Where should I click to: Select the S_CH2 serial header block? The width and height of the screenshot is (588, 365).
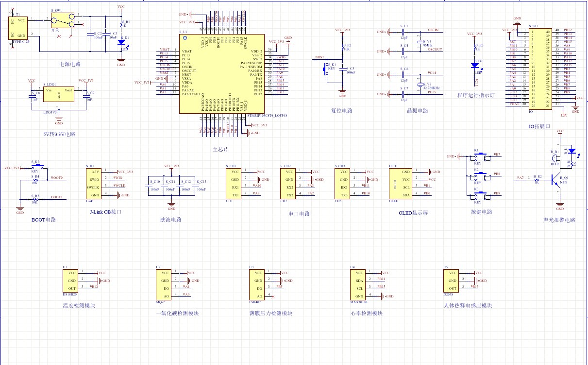point(288,183)
